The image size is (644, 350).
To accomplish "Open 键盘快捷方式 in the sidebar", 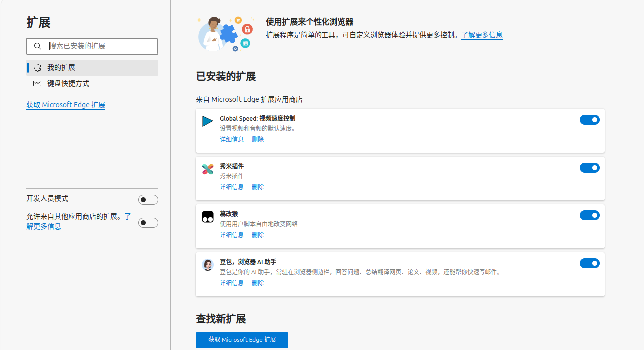I will coord(92,84).
